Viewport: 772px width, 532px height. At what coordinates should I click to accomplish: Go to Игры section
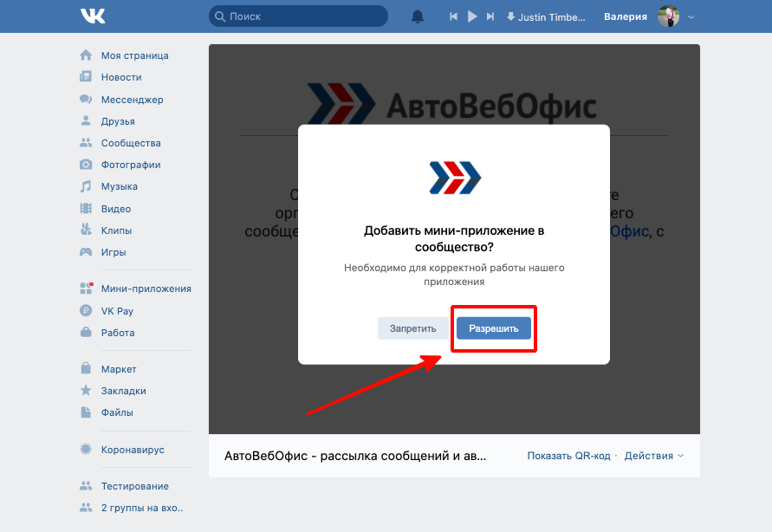click(114, 252)
